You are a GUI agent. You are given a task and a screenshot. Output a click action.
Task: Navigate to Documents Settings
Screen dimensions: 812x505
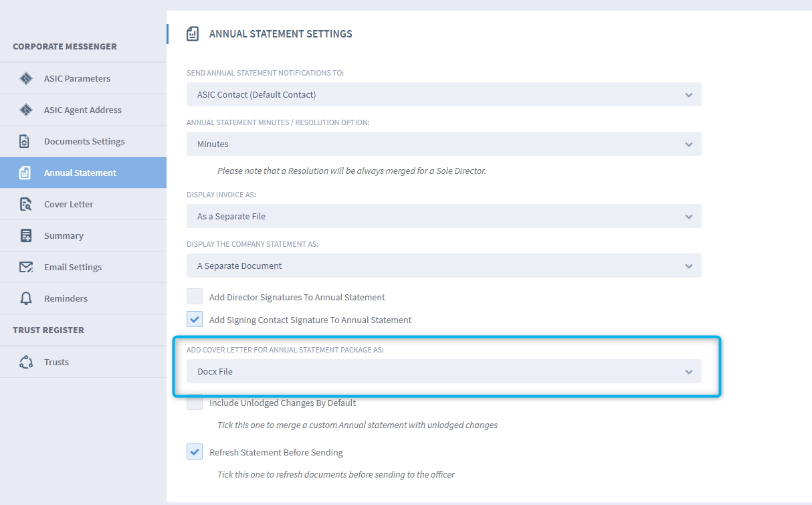pos(83,141)
